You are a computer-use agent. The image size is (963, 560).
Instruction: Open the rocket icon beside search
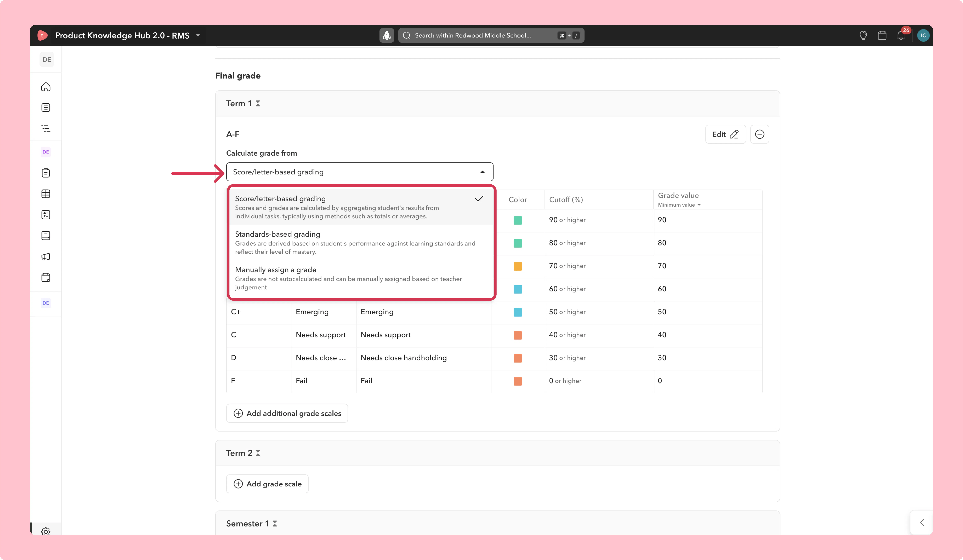[387, 36]
